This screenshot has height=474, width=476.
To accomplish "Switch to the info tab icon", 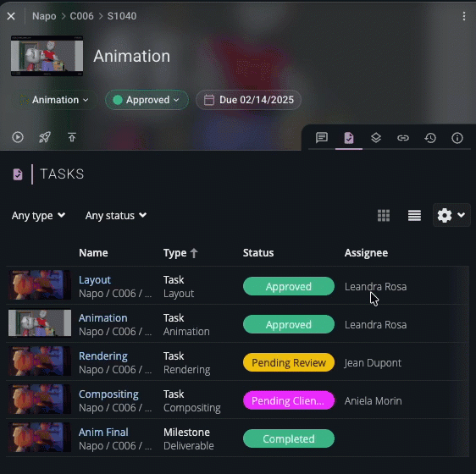I will click(x=457, y=138).
